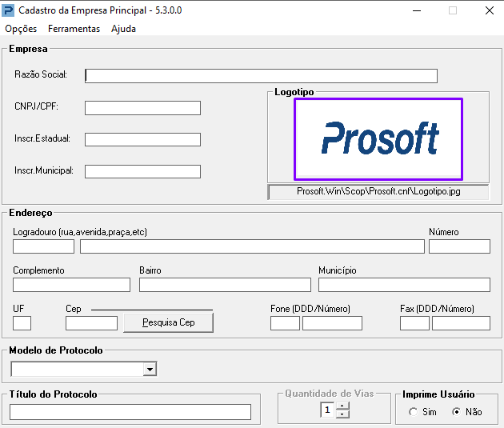Click the Quantidade de Vias value box

point(327,410)
